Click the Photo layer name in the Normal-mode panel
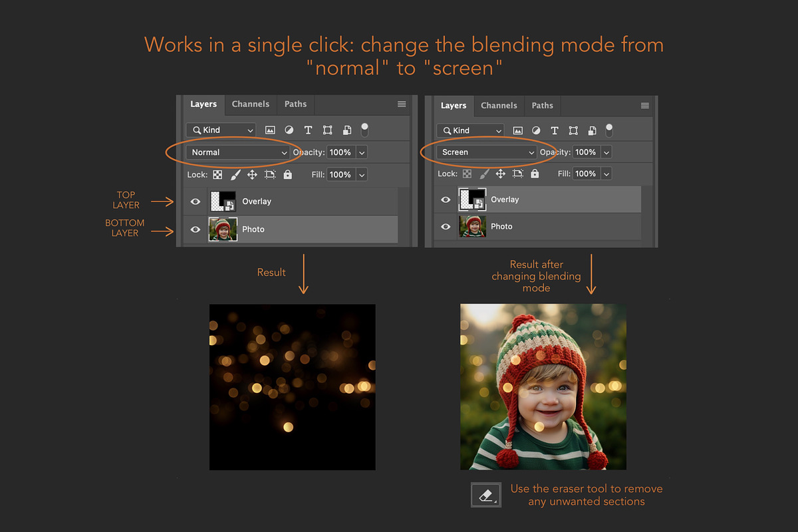Viewport: 798px width, 532px height. coord(253,229)
